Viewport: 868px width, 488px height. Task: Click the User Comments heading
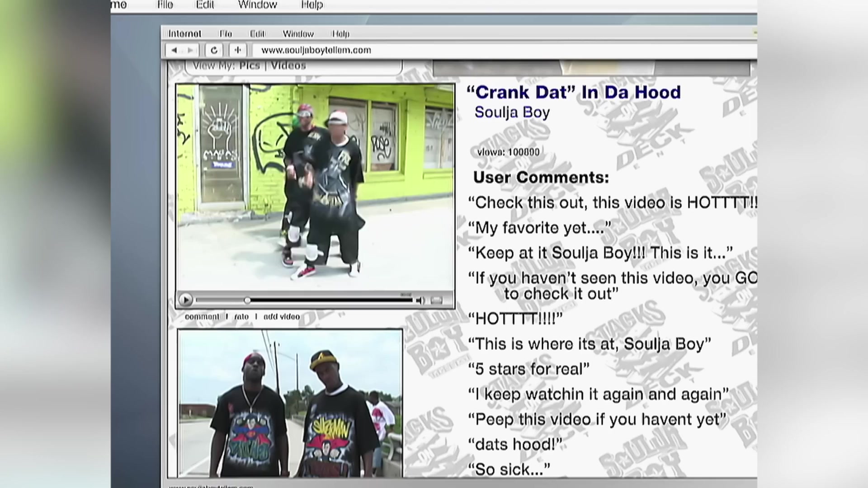(541, 177)
